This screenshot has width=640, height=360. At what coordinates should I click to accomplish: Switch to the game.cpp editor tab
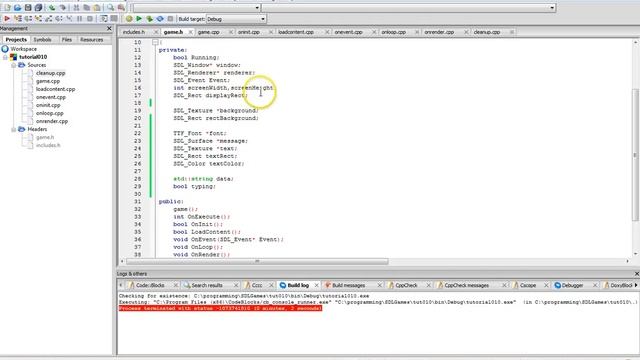point(209,32)
